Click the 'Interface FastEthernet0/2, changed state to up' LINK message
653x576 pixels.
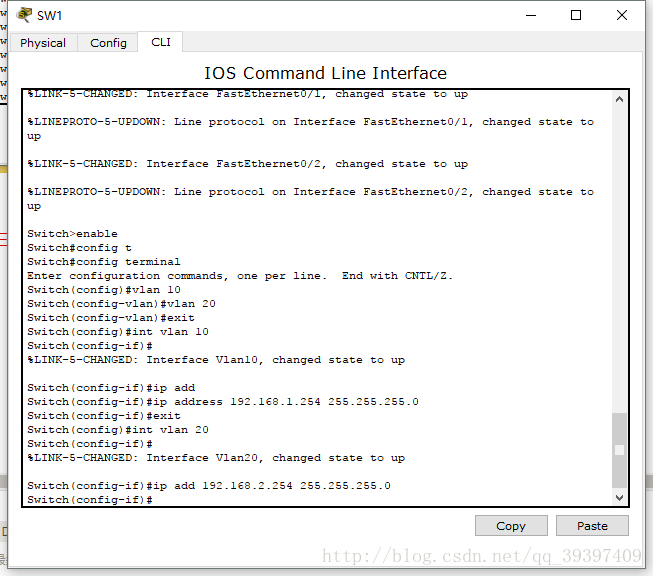247,164
